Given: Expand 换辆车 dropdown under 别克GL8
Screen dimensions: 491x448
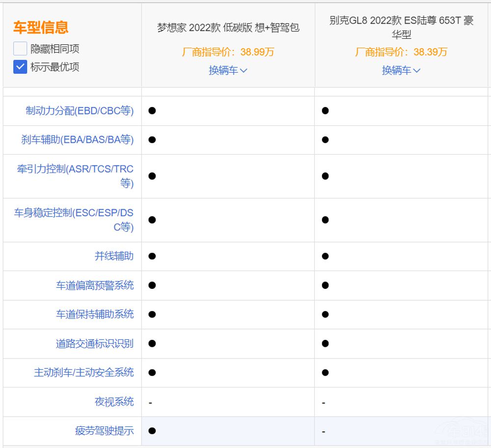Looking at the screenshot, I should click(x=401, y=70).
